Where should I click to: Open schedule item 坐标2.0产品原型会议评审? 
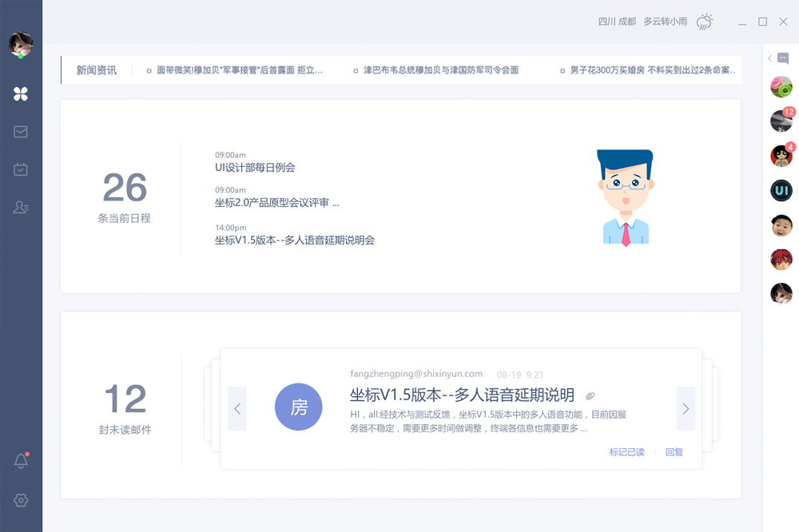tap(276, 203)
